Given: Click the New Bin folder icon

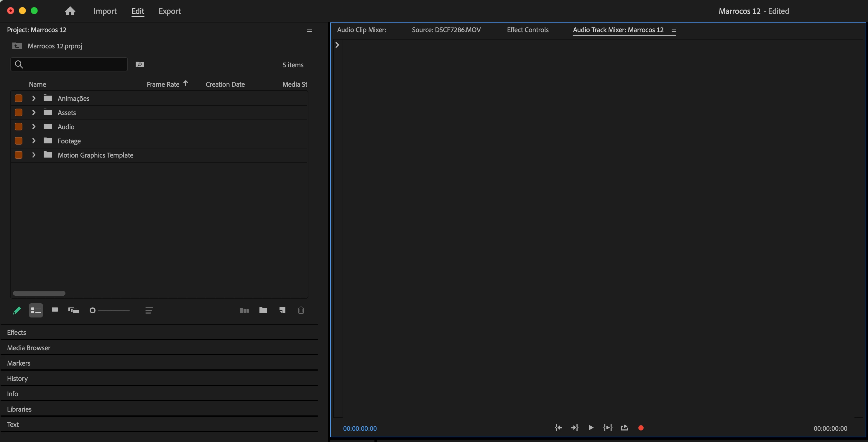Looking at the screenshot, I should pyautogui.click(x=263, y=310).
